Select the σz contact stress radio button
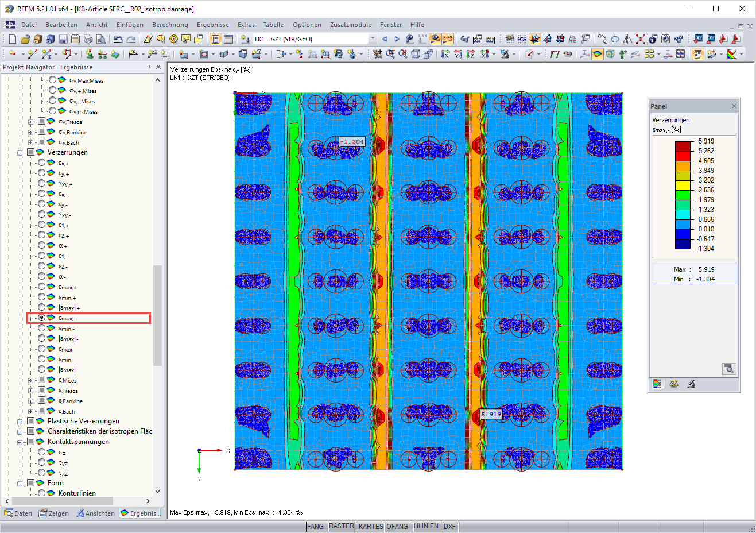Screen dimensions: 756x533 click(x=42, y=452)
